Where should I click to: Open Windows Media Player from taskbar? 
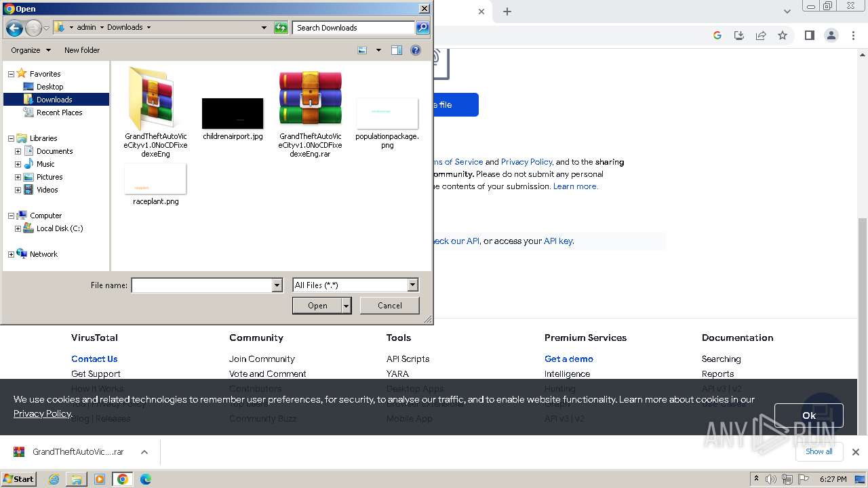coord(100,479)
